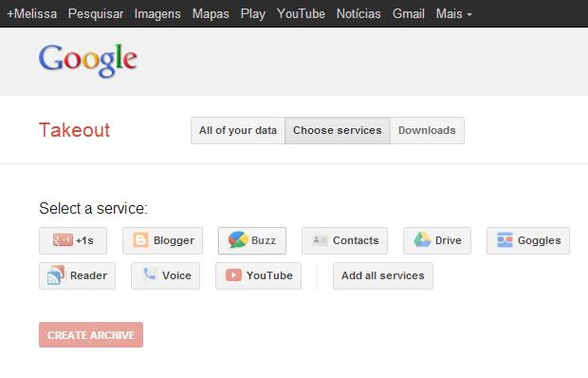Switch to the All of your data tab
Screen dimensions: 588x378
tap(237, 130)
